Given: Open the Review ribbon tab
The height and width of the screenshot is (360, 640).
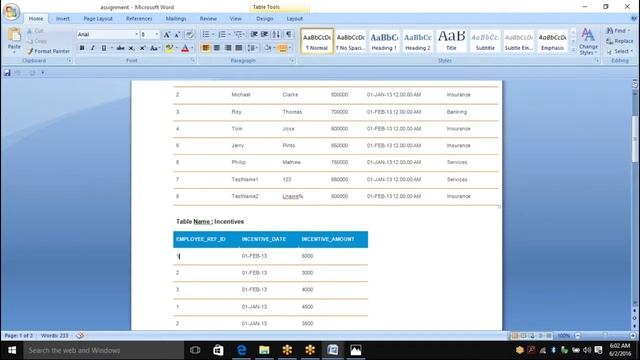Looking at the screenshot, I should point(208,19).
